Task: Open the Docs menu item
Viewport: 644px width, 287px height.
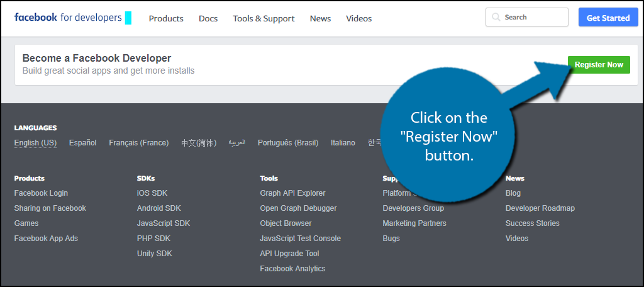Action: (x=208, y=18)
